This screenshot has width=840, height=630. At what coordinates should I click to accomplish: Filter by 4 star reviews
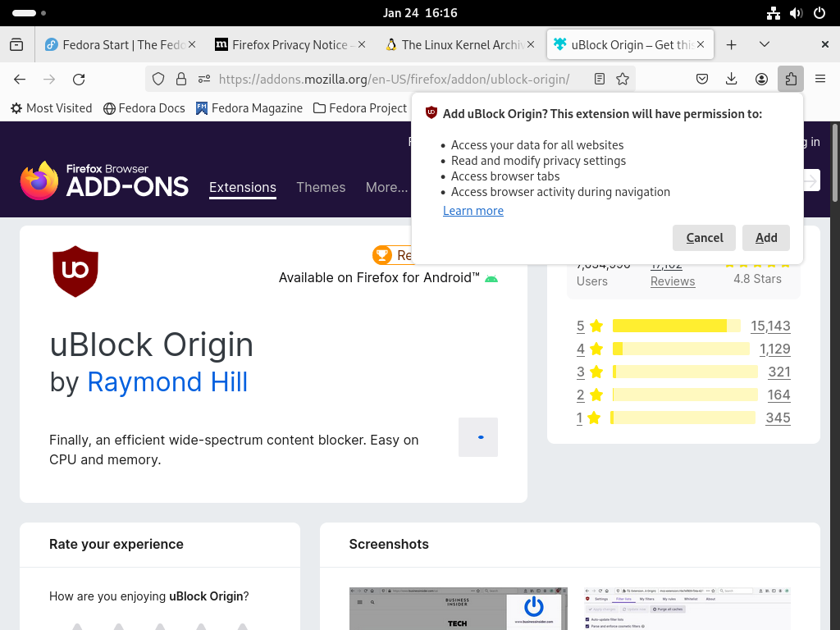pos(590,349)
